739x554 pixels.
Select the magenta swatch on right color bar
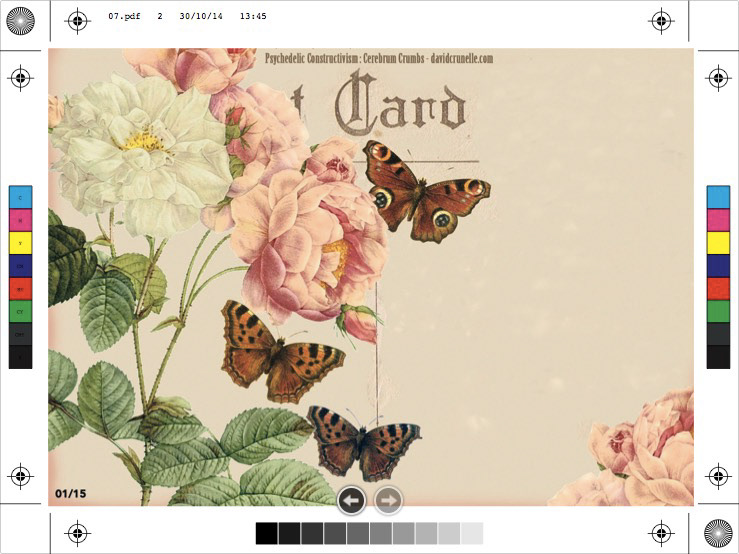pyautogui.click(x=718, y=219)
